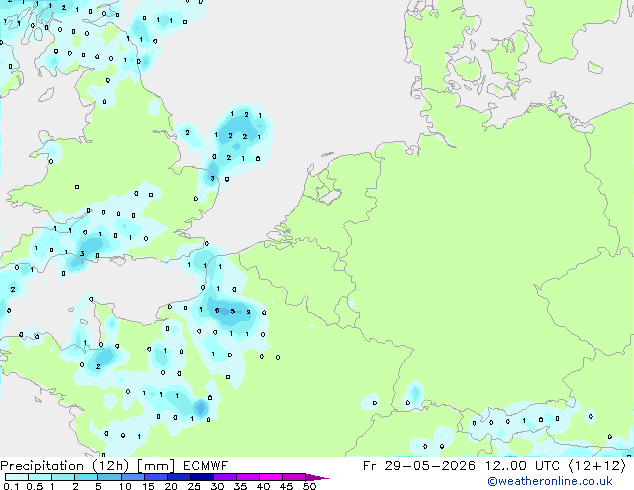Screen dimensions: 634x490
Task: Click the "0.5" legend scale label
Action: tap(34, 486)
